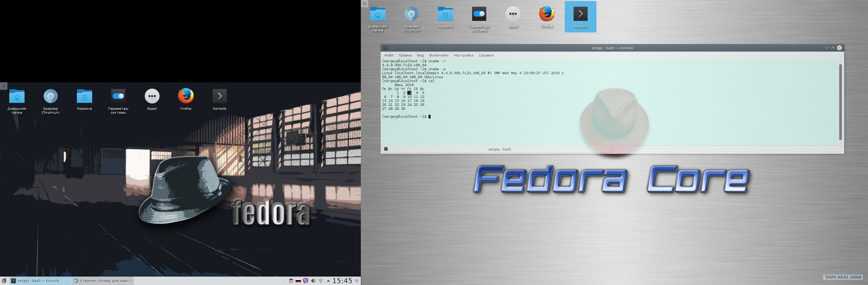The image size is (868, 285).
Task: Open the KDE application launcher
Action: (4, 281)
